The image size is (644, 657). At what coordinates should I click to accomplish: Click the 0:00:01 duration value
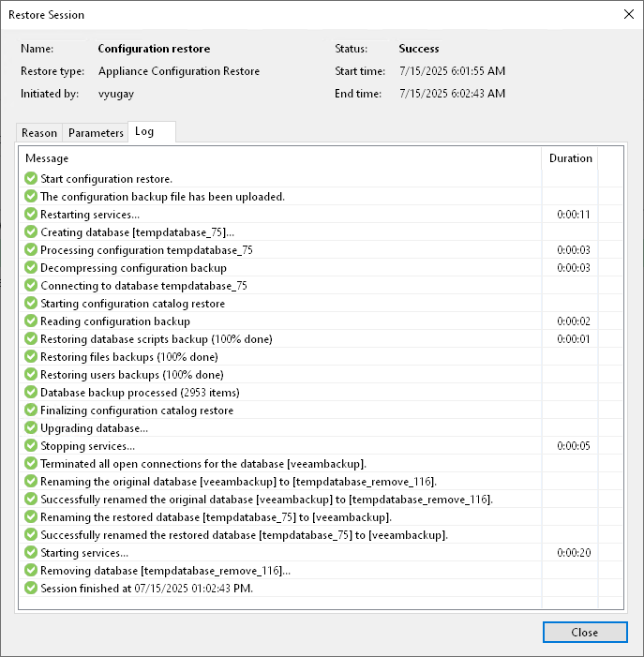(573, 339)
